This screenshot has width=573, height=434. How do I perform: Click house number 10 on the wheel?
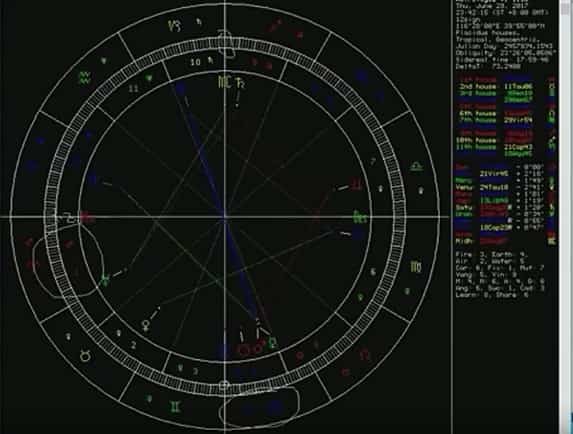click(x=196, y=62)
